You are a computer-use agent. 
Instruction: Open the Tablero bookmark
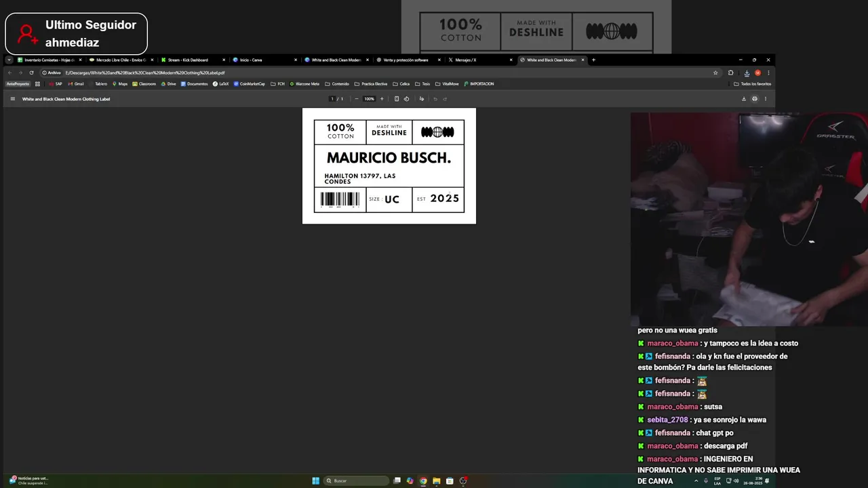[x=98, y=84]
